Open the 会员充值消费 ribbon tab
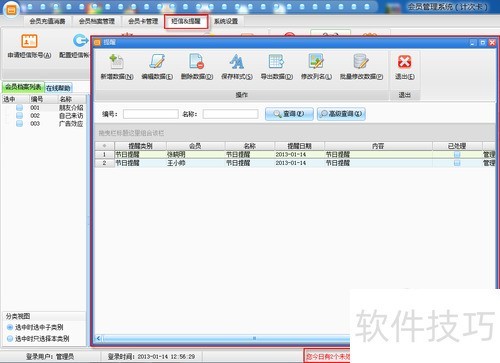The image size is (500, 363). pos(47,21)
